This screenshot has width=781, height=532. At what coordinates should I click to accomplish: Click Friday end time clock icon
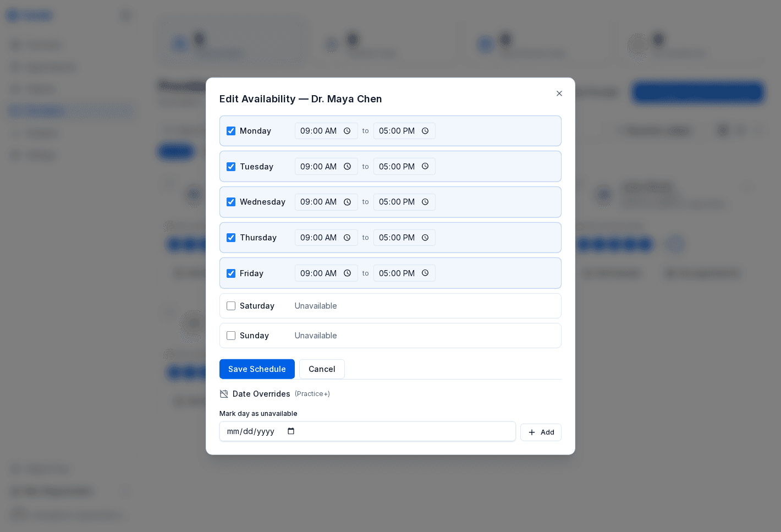point(425,273)
